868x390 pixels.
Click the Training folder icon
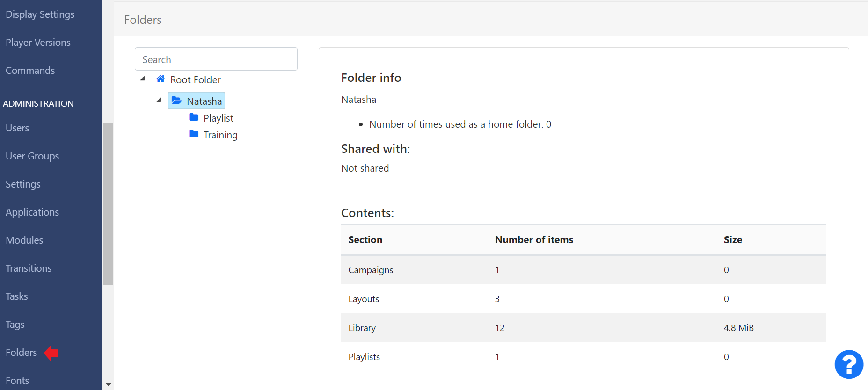194,134
